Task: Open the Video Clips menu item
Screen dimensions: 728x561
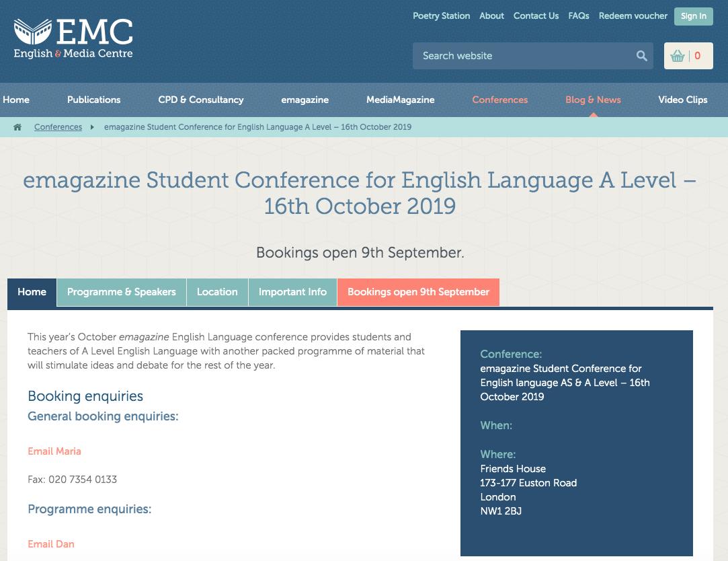Action: tap(682, 100)
